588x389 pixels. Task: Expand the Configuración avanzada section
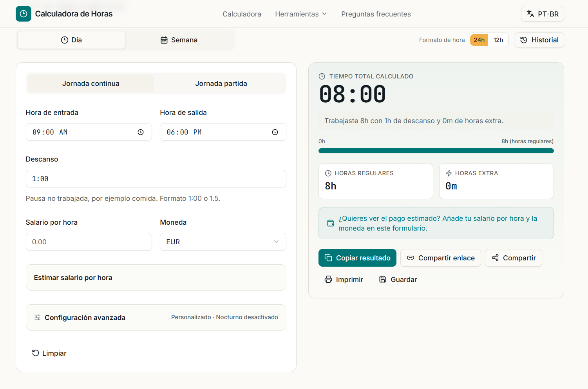pos(156,317)
